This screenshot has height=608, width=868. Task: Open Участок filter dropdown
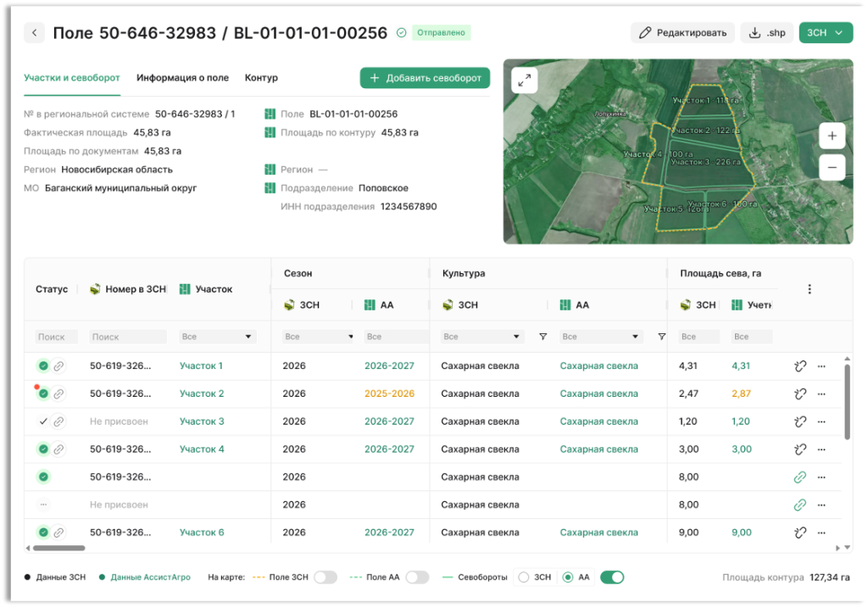click(217, 337)
